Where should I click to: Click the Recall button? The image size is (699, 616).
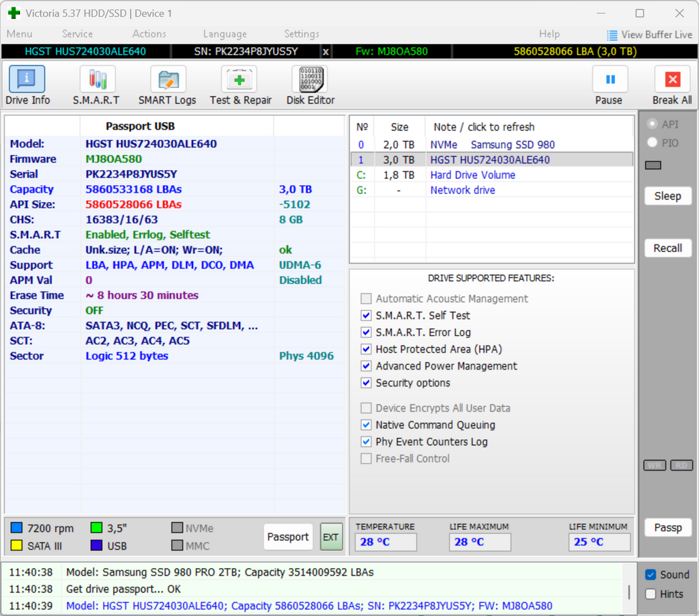(668, 248)
